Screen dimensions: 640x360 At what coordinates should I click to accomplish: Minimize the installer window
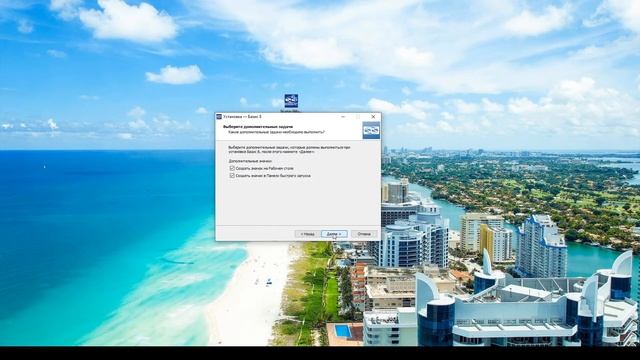pos(343,117)
